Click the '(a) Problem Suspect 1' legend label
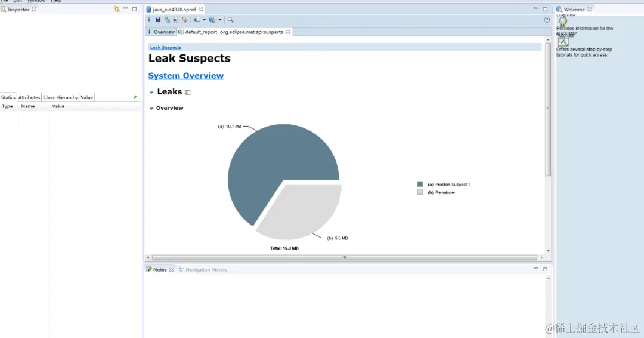This screenshot has width=644, height=338. tap(448, 184)
